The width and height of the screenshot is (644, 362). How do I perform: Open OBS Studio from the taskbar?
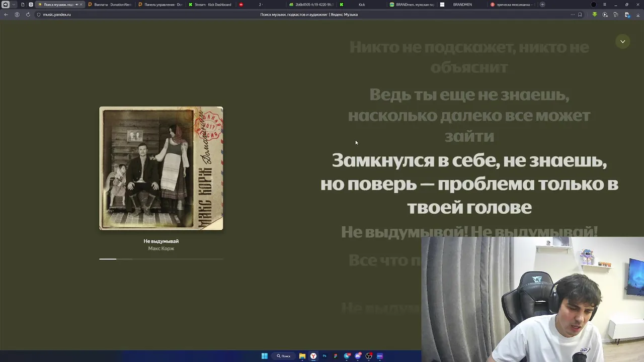point(369,356)
